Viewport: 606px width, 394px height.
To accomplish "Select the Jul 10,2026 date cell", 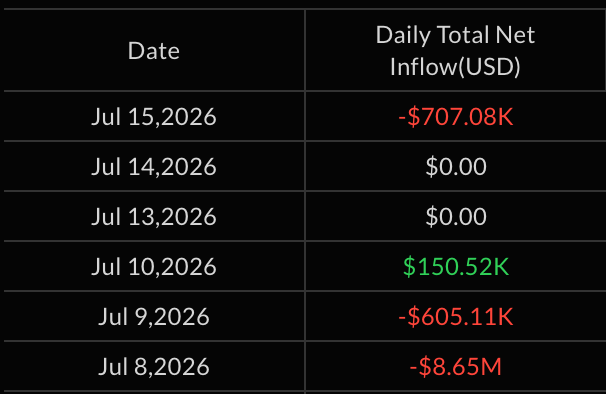I will [154, 266].
